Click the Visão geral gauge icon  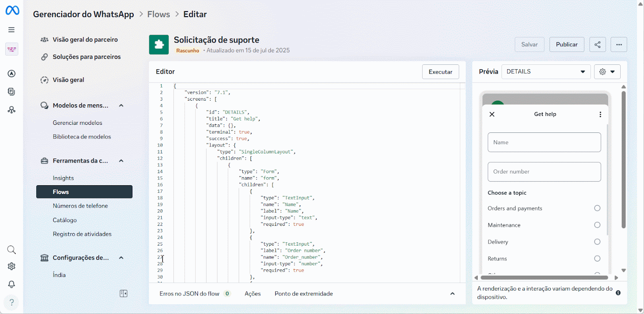click(x=45, y=80)
